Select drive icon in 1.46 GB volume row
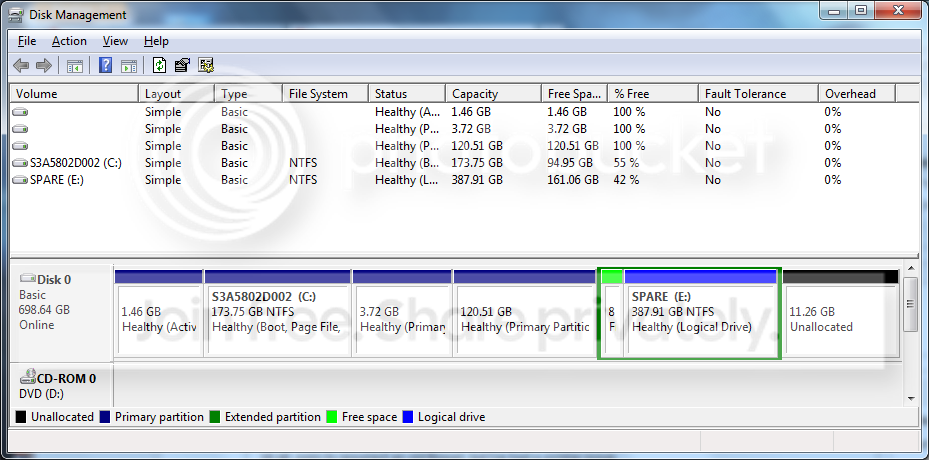Image resolution: width=929 pixels, height=460 pixels. pos(20,111)
